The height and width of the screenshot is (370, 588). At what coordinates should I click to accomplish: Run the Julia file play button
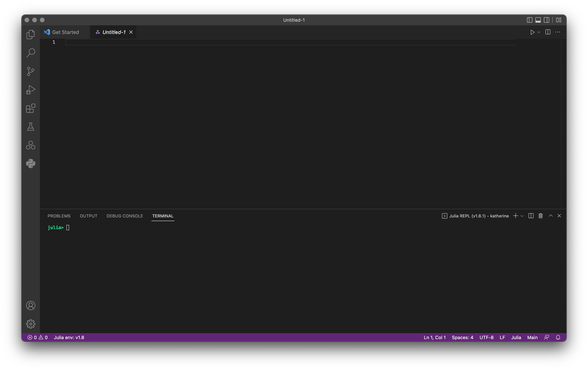coord(532,32)
